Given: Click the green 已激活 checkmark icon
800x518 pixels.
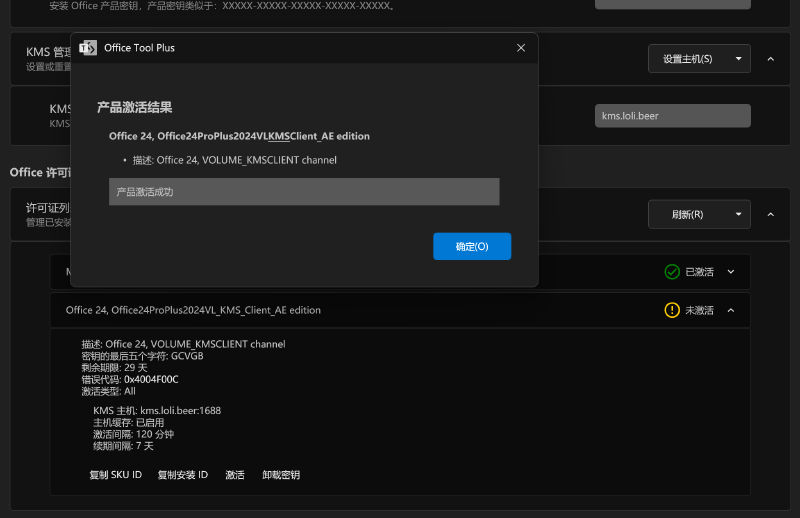Looking at the screenshot, I should click(672, 272).
